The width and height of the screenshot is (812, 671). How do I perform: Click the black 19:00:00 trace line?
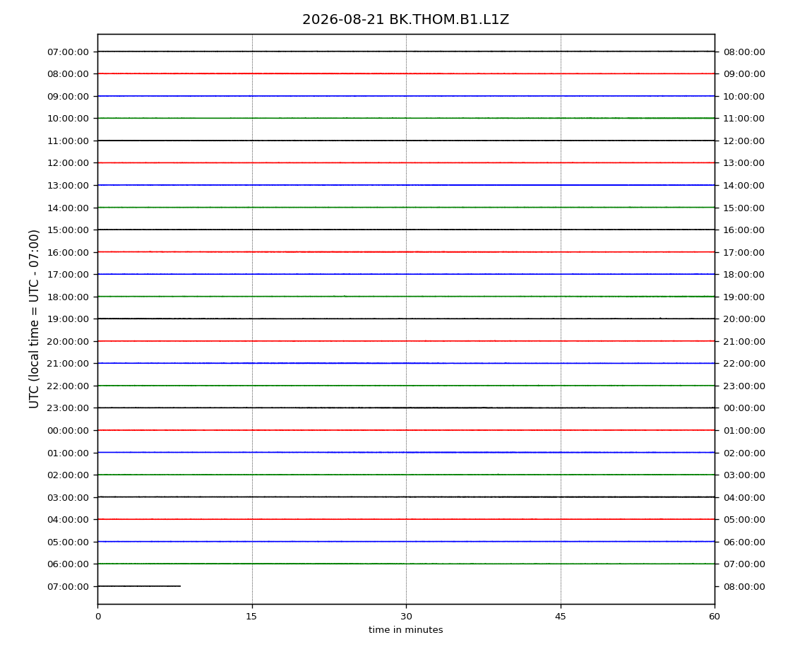406,319
